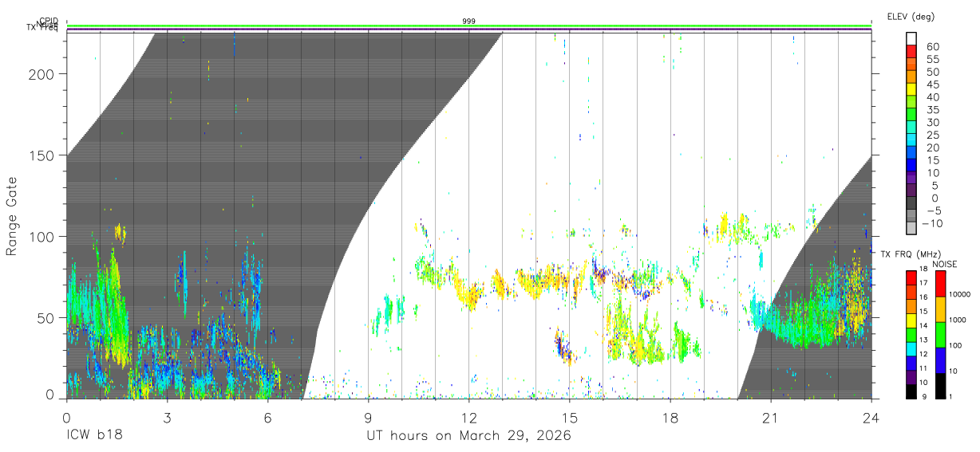The image size is (980, 452).
Task: Click the green 100–1000 NOISE swatch
Action: 941,335
